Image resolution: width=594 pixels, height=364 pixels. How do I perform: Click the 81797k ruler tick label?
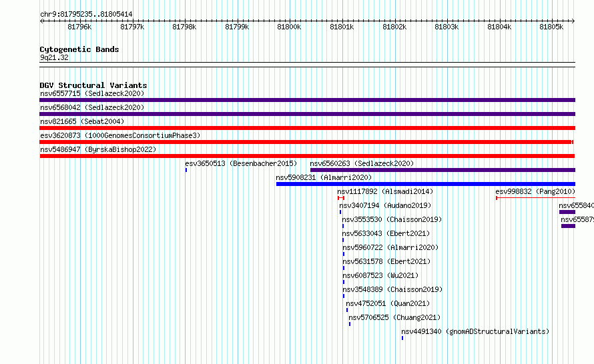[132, 27]
